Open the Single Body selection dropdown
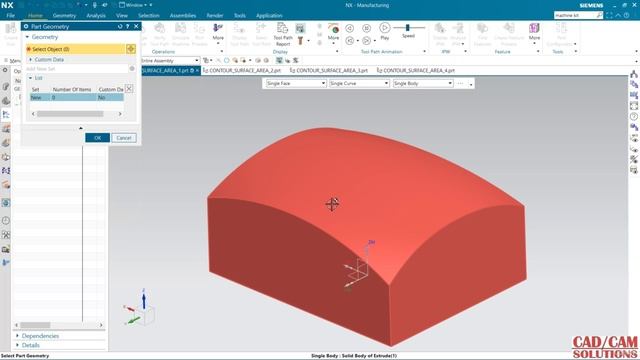640x360 pixels. [x=422, y=83]
